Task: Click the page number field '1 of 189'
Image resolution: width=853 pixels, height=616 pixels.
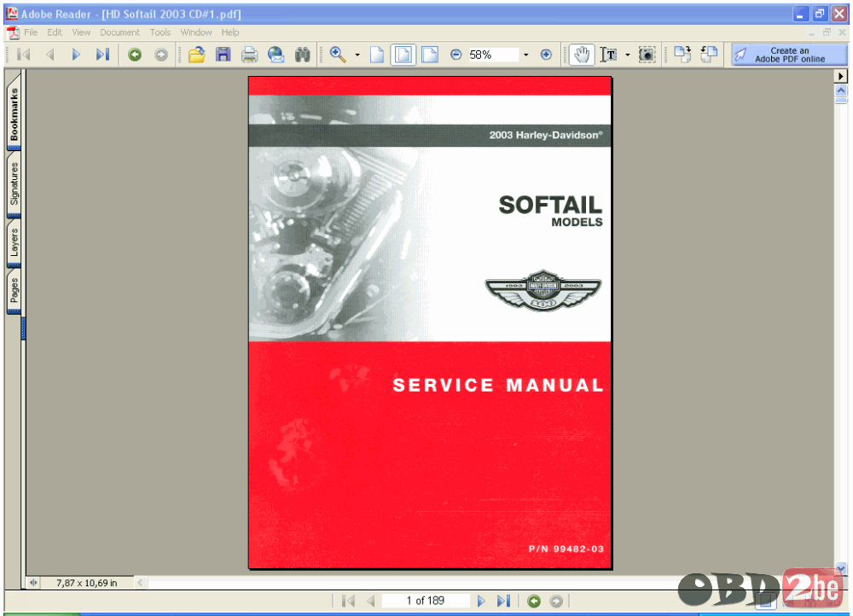Action: click(x=426, y=601)
